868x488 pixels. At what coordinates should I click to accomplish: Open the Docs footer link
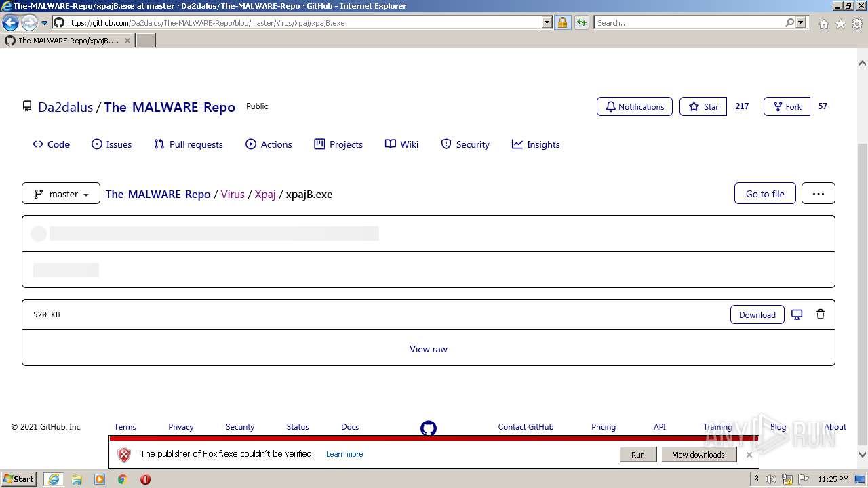click(350, 427)
